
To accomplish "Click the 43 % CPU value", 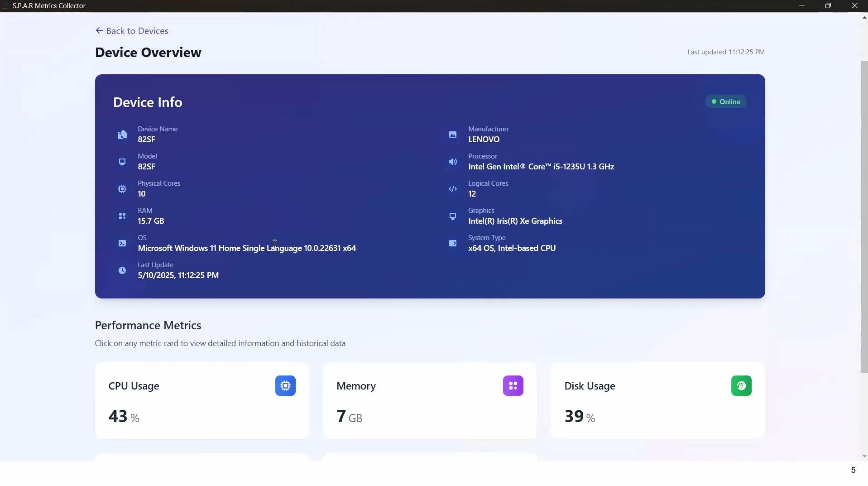I will point(124,416).
